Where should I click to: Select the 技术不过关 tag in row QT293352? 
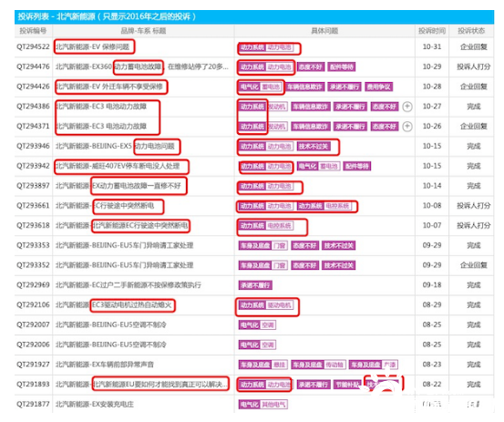tap(339, 265)
